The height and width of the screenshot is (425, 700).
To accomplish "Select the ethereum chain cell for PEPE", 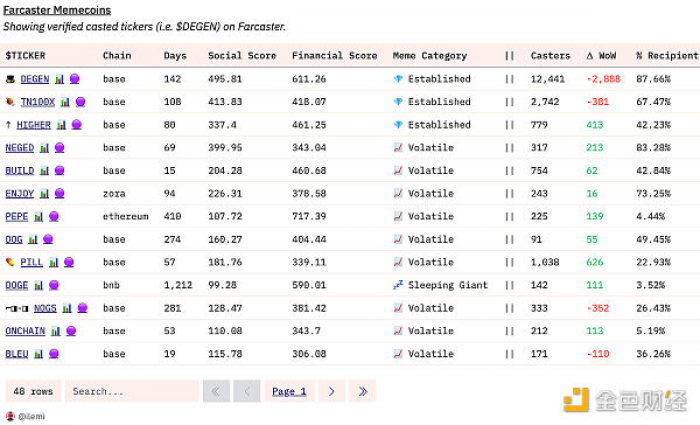I will pos(125,217).
